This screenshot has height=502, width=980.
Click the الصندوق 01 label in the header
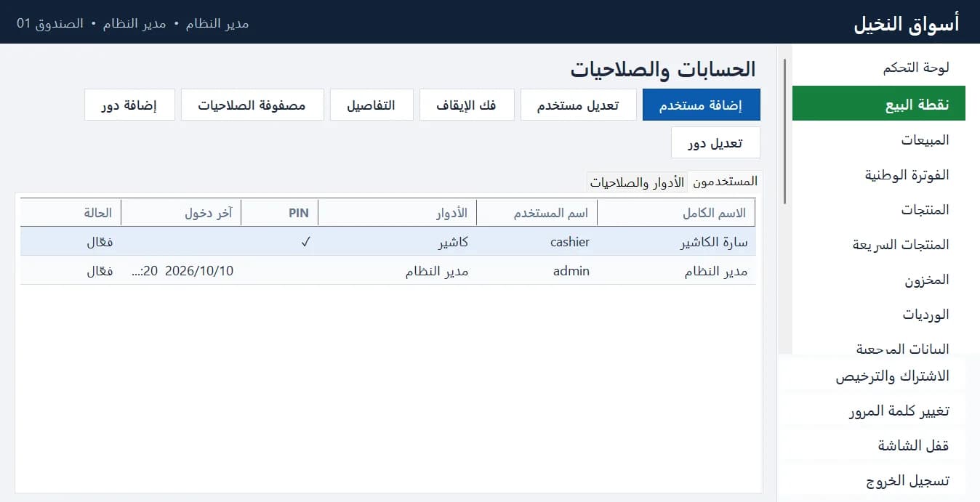click(50, 24)
